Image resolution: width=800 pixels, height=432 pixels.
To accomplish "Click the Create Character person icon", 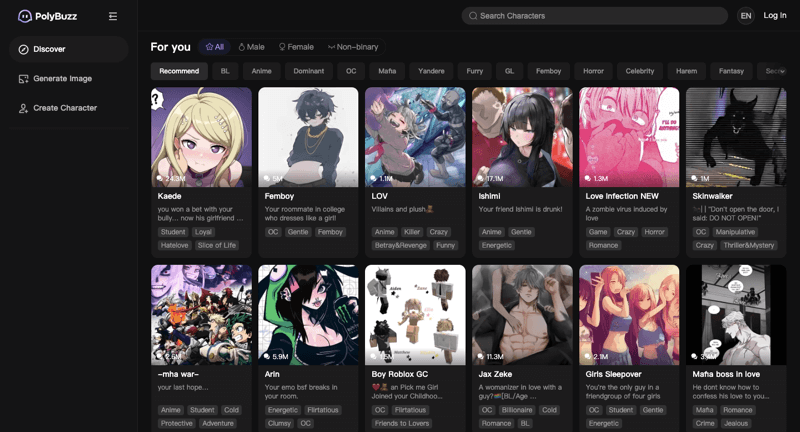I will (x=24, y=108).
